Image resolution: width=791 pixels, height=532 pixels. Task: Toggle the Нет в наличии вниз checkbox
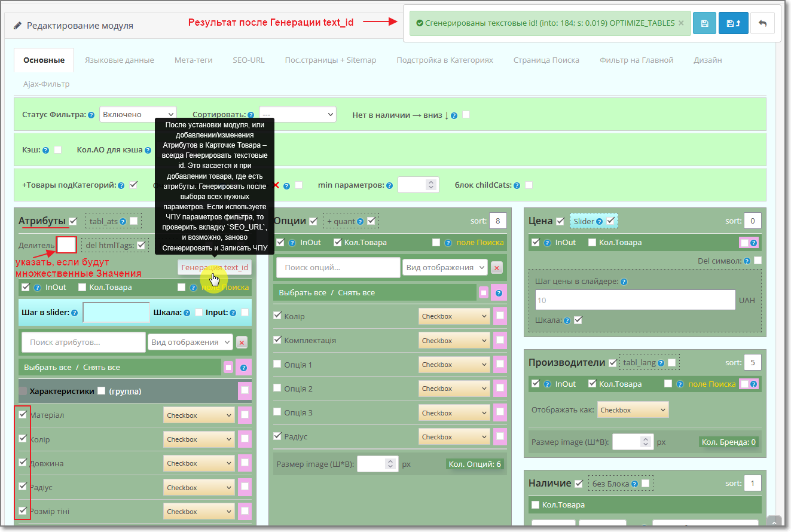tap(466, 115)
